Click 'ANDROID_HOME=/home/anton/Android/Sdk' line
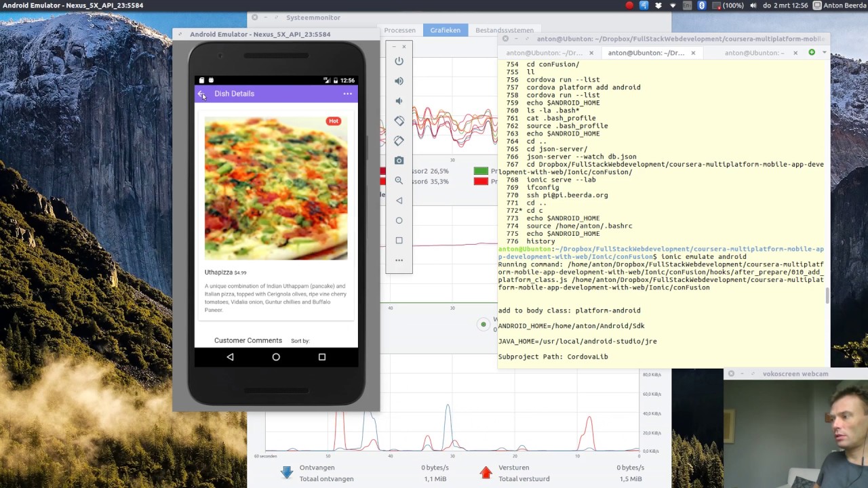868x488 pixels. coord(571,326)
